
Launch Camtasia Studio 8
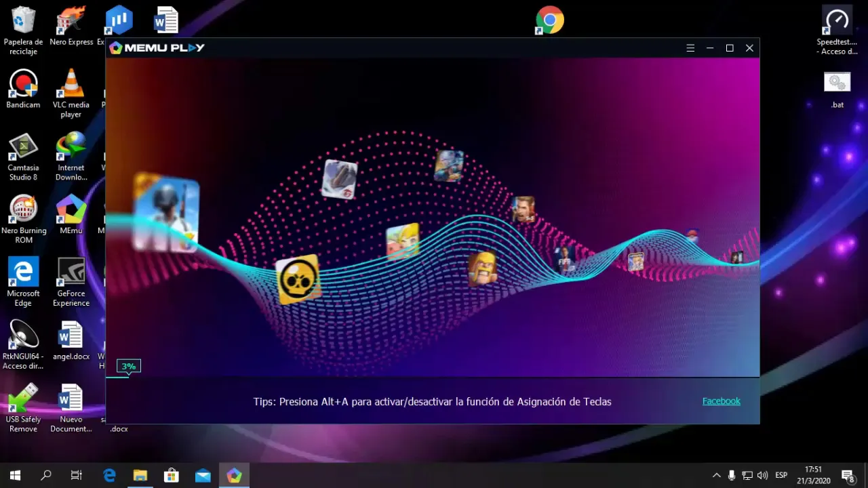tap(23, 157)
